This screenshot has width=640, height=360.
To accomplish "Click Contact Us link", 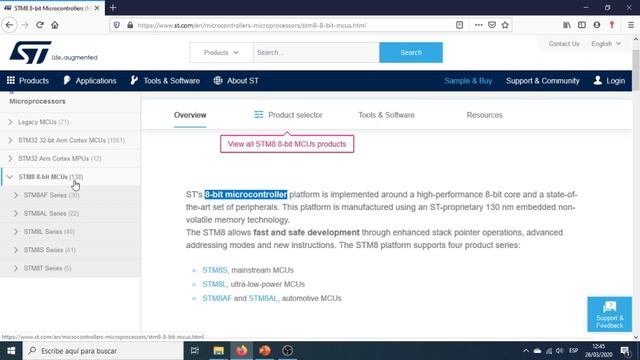I will pos(564,44).
